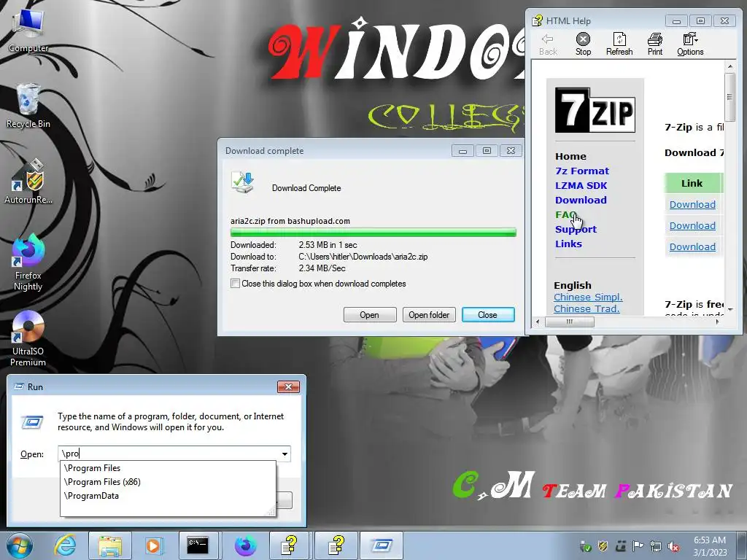Open the LZMA SDK link
This screenshot has height=560, width=747.
click(581, 186)
